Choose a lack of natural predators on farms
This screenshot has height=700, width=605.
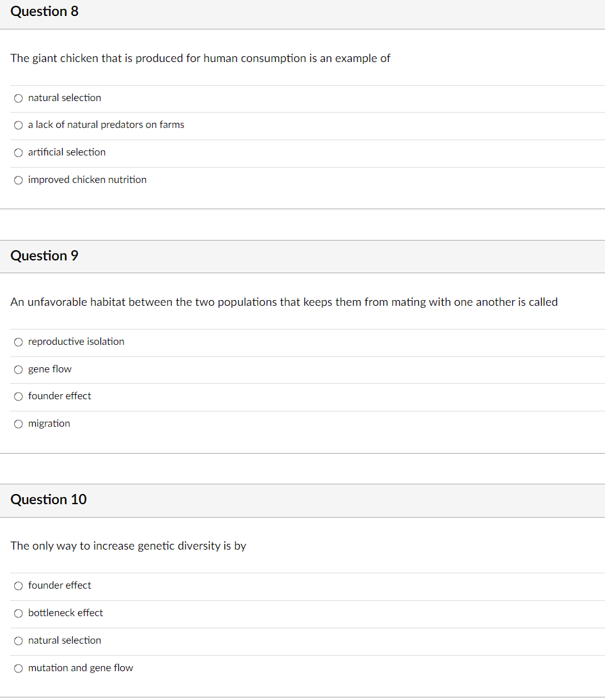pyautogui.click(x=18, y=125)
